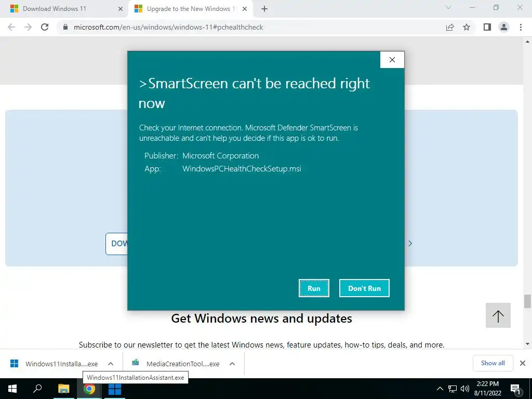Viewport: 532px width, 399px height.
Task: Open the clock and calendar flyout
Action: pos(487,389)
